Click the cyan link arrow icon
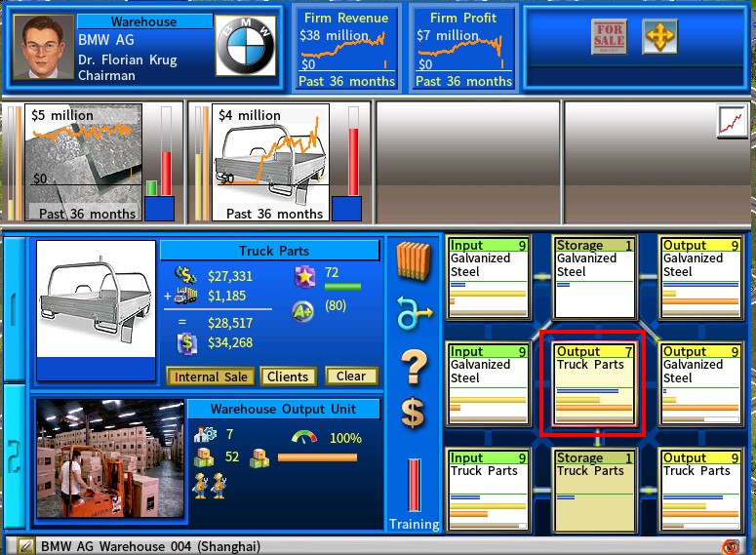756x555 pixels. 415,313
